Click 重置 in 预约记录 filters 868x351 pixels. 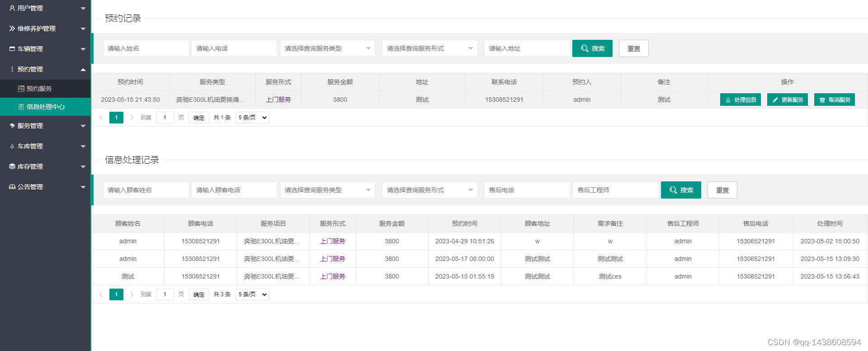coord(634,48)
